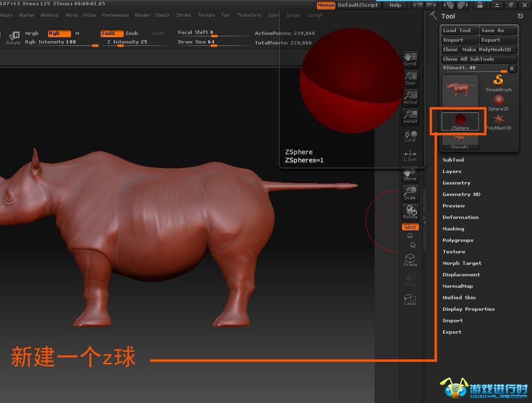Image resolution: width=532 pixels, height=403 pixels.
Task: Click previous UI configuration icon
Action: [x=450, y=5]
